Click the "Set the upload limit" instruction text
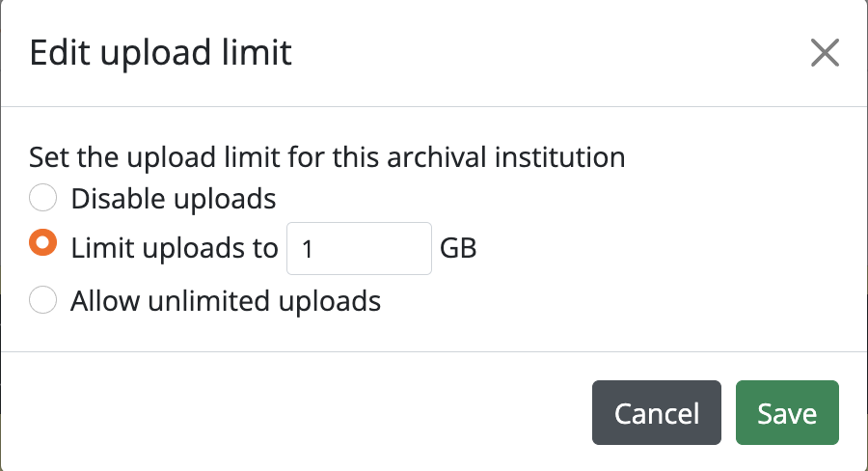This screenshot has width=868, height=471. click(x=145, y=156)
